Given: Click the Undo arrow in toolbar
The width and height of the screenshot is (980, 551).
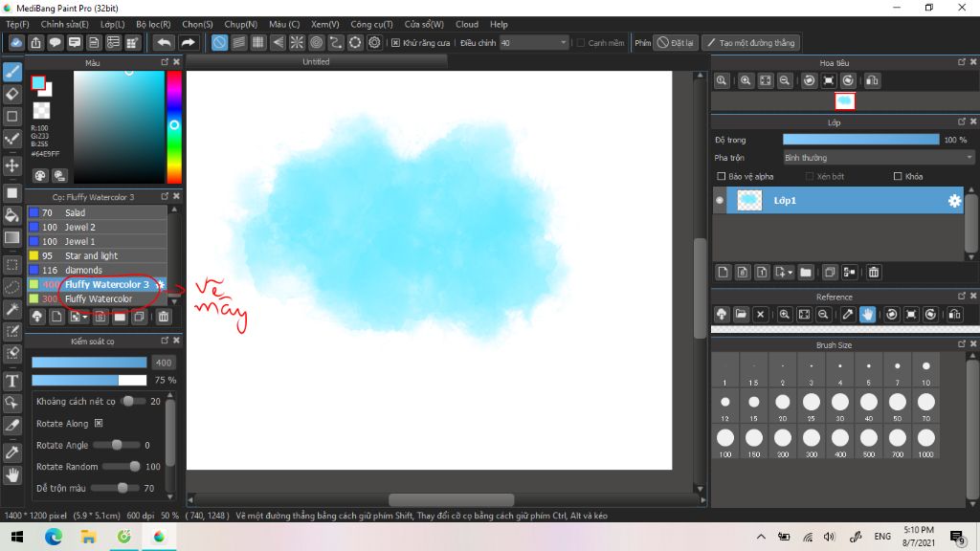Looking at the screenshot, I should (x=164, y=43).
